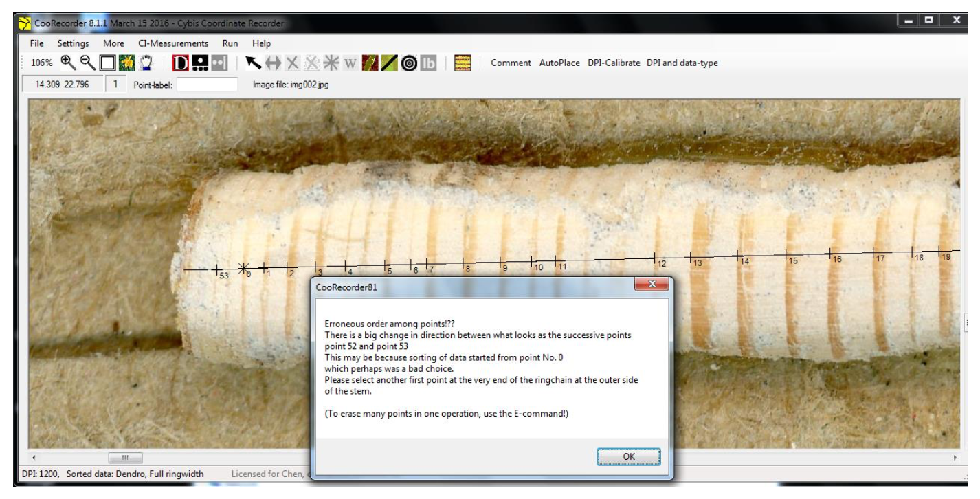Image resolution: width=980 pixels, height=499 pixels.
Task: Click the zoom out magnifier icon
Action: point(87,63)
